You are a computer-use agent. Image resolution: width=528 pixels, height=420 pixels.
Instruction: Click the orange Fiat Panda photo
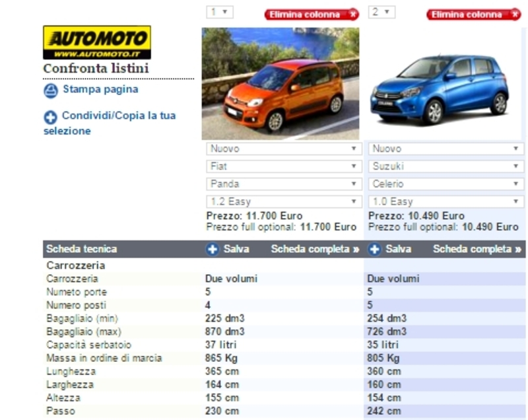point(280,83)
